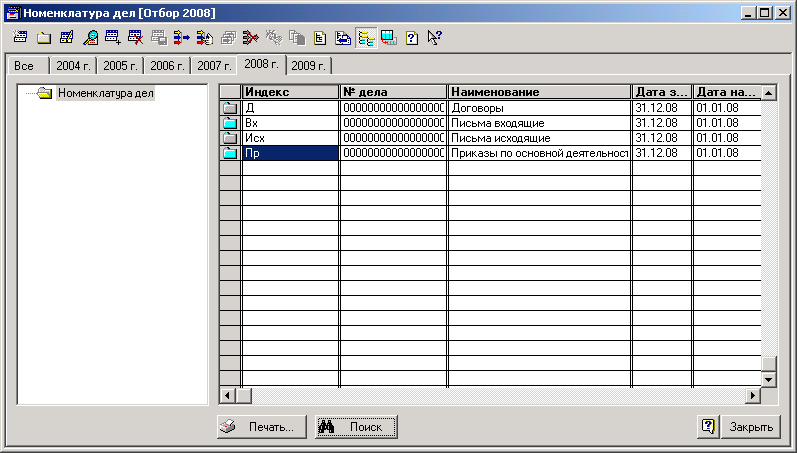Click the horizontal scrollbar thumb

click(x=243, y=395)
